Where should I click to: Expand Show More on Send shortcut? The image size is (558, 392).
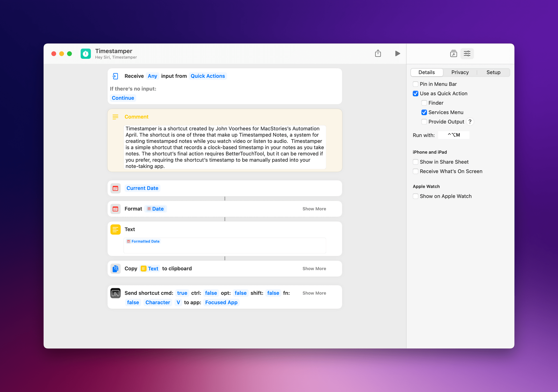[x=314, y=293]
